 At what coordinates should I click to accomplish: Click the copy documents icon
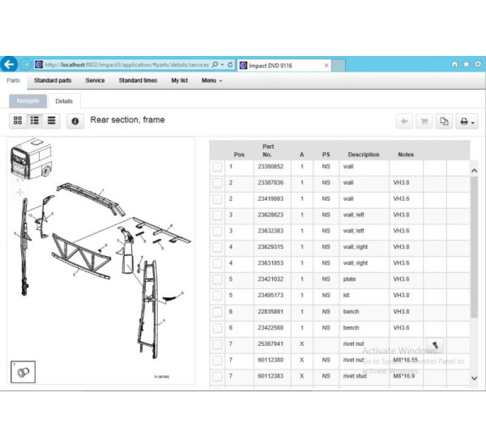click(444, 122)
